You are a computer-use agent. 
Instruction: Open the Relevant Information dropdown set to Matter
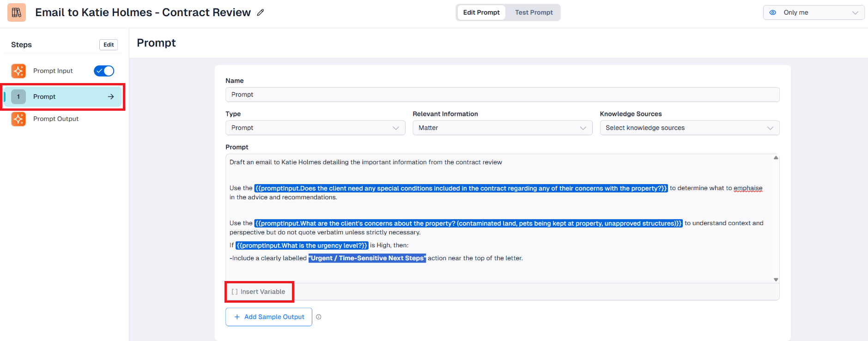point(503,128)
